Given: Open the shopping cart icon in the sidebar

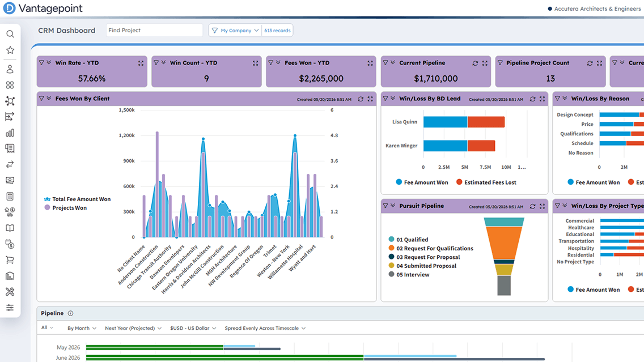Looking at the screenshot, I should click(10, 260).
